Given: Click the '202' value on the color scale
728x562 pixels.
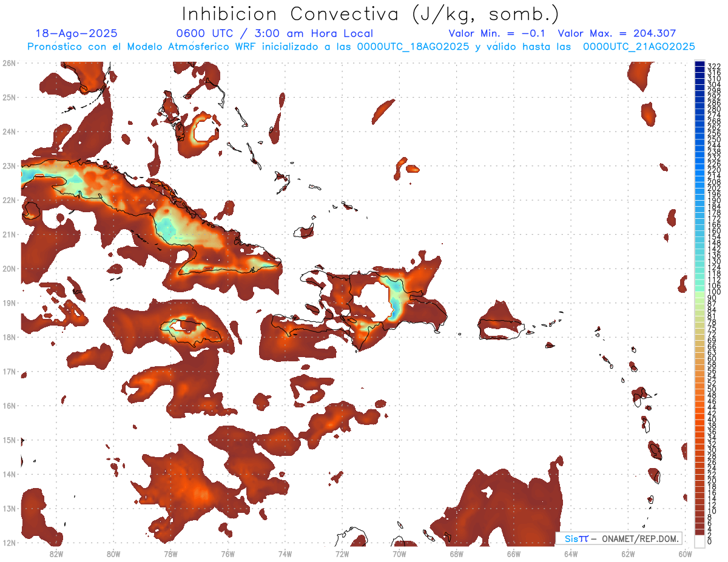Looking at the screenshot, I should [x=714, y=188].
